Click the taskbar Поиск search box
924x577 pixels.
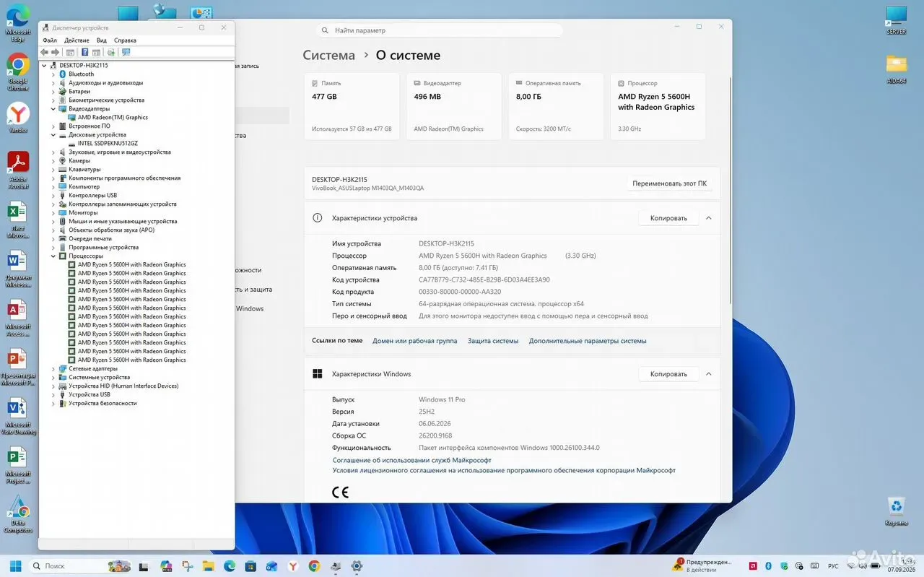pyautogui.click(x=80, y=566)
